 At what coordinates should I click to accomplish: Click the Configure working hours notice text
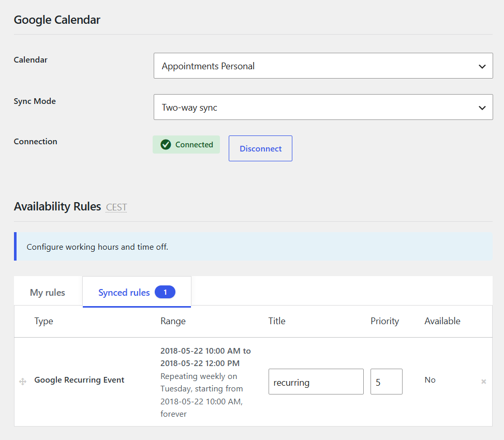point(97,247)
